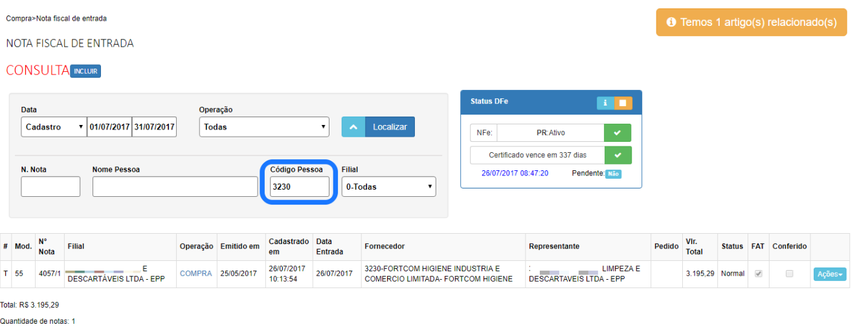Open the Operação dropdown showing Todas
The width and height of the screenshot is (868, 327).
[x=264, y=127]
